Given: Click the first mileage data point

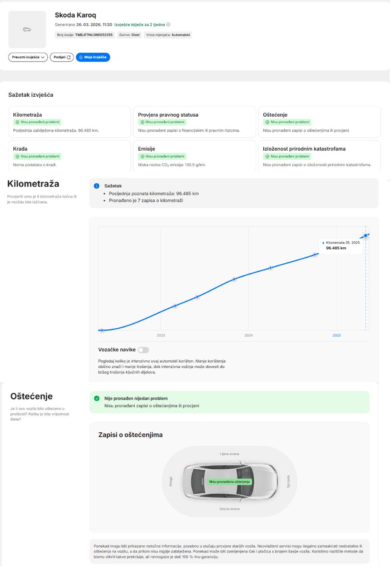Looking at the screenshot, I should point(102,330).
